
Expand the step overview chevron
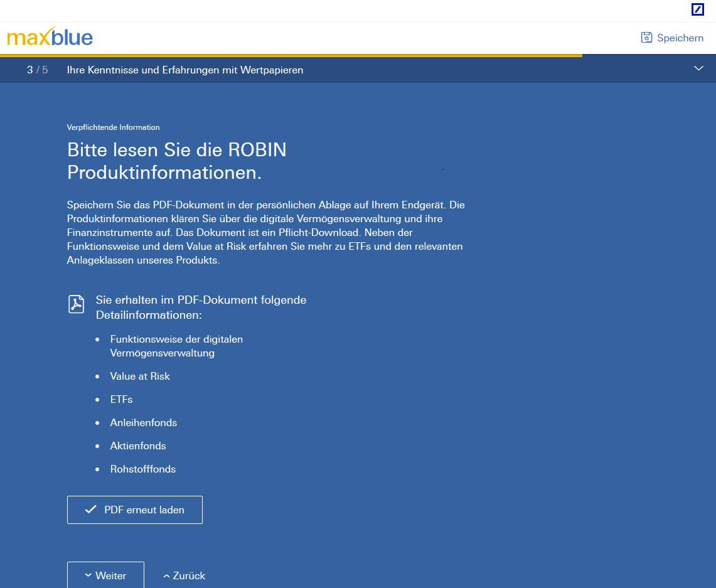[x=698, y=68]
